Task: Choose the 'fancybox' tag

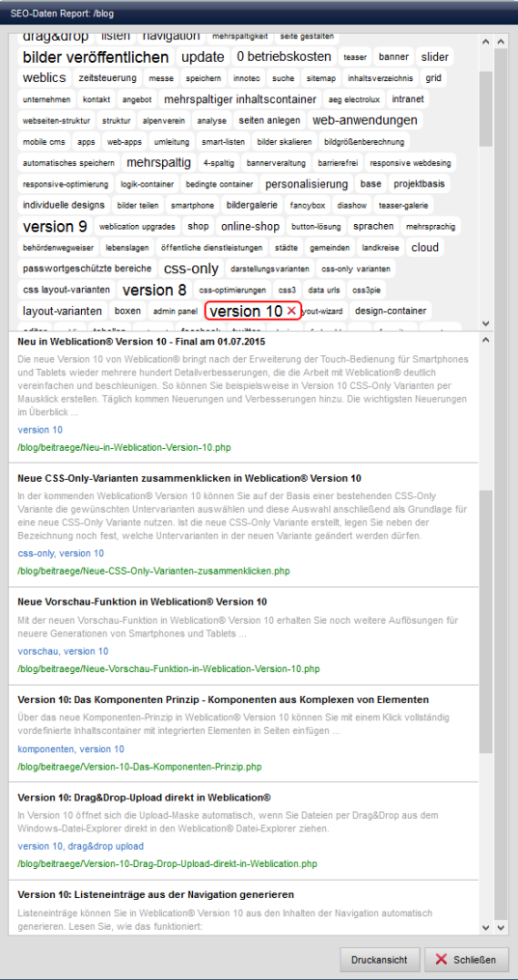Action: [308, 205]
